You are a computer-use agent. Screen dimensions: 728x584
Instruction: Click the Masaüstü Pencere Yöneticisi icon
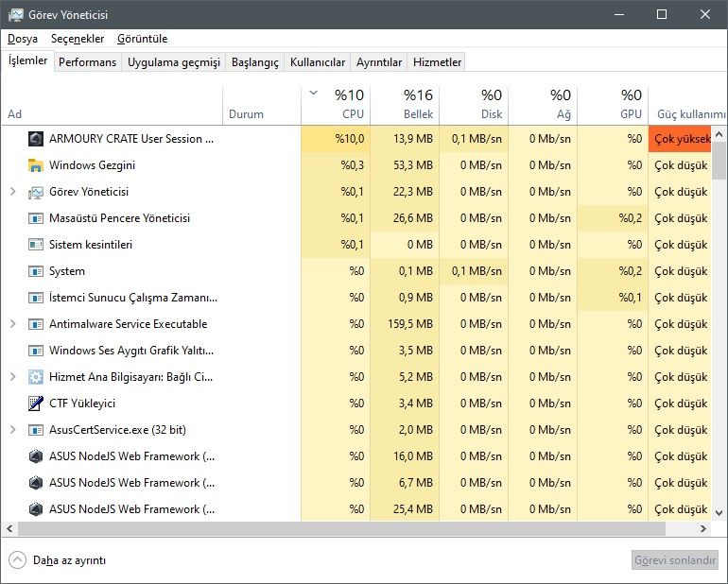point(36,218)
